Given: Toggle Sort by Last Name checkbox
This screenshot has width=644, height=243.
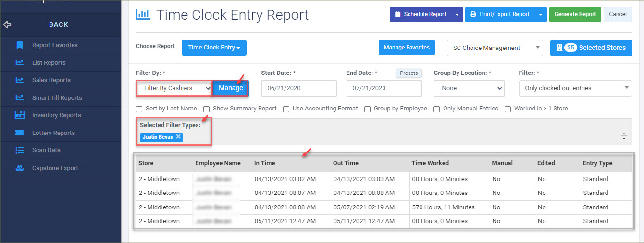Looking at the screenshot, I should coord(139,109).
